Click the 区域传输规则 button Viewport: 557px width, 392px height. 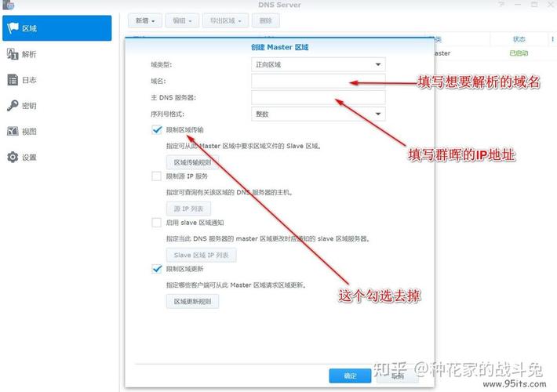(x=192, y=162)
